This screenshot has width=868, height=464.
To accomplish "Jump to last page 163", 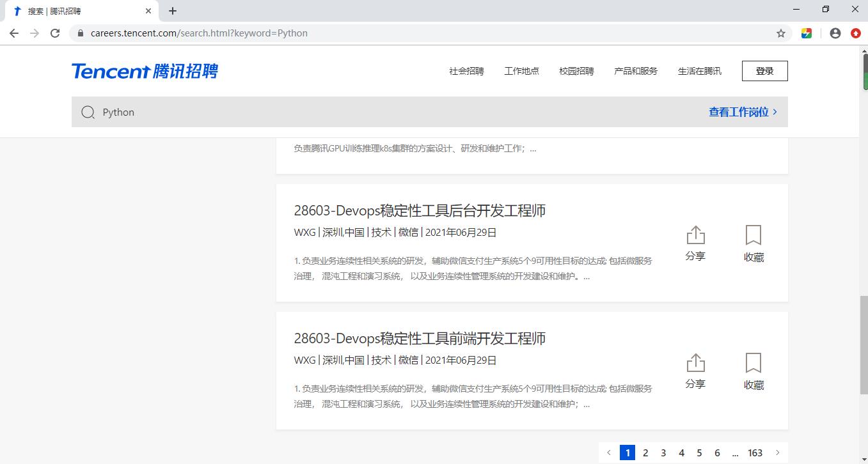I will click(x=755, y=452).
